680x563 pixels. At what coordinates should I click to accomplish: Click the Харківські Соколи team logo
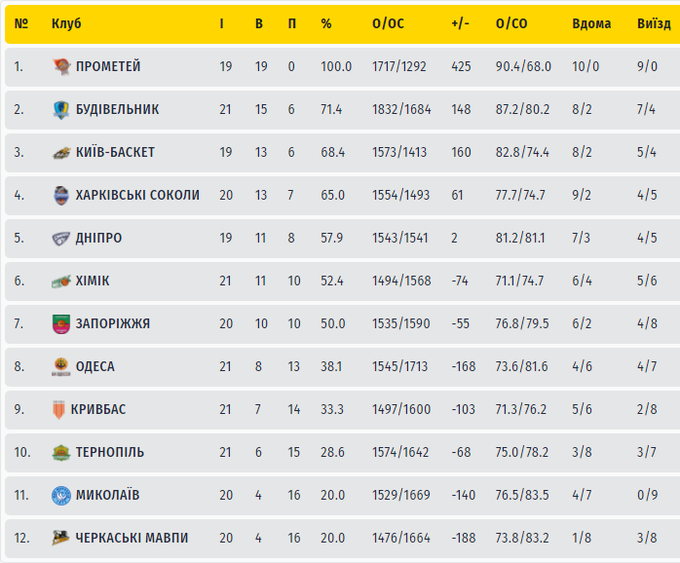coord(62,196)
